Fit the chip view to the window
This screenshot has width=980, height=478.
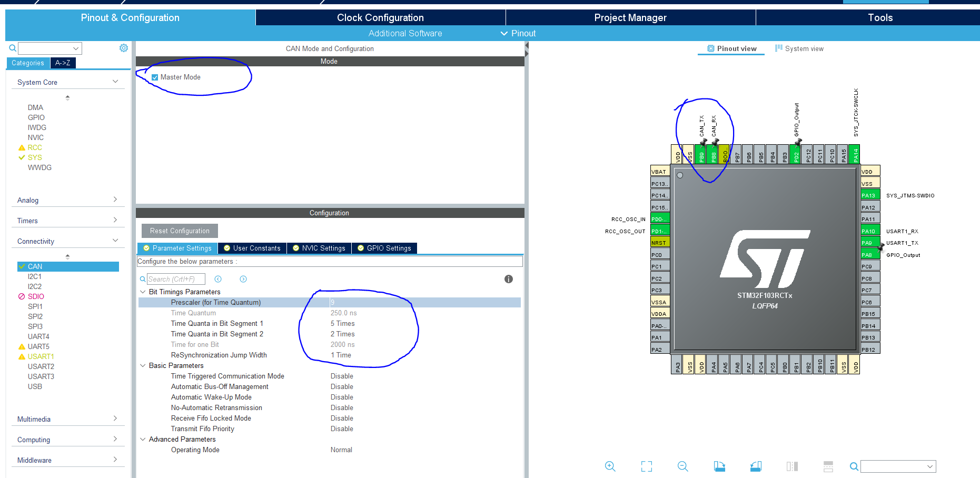click(647, 466)
